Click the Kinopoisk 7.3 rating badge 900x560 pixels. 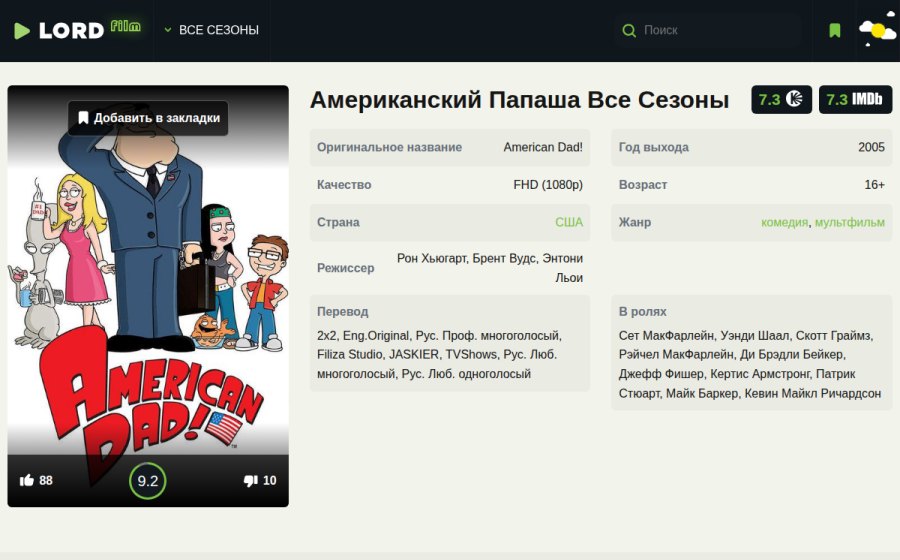coord(781,99)
